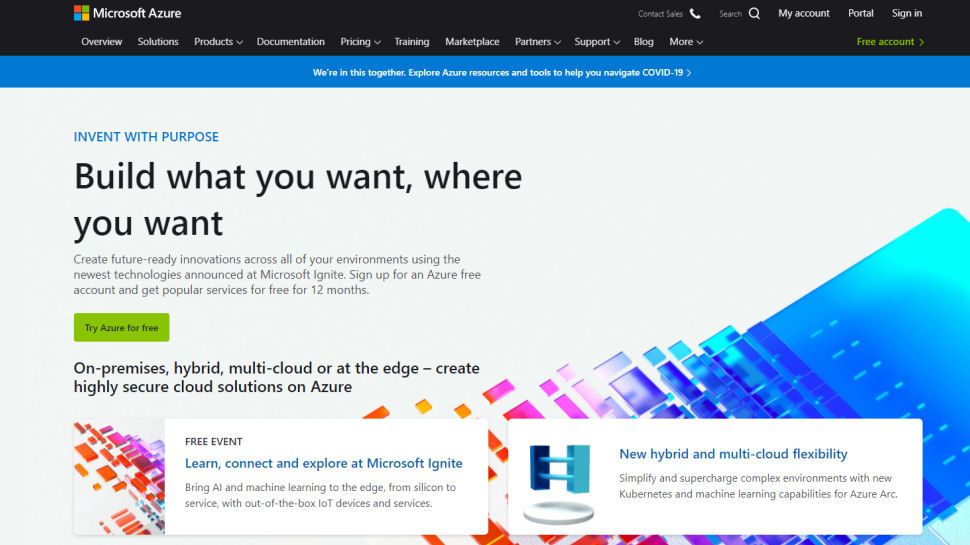Visit the Blog

pyautogui.click(x=643, y=41)
